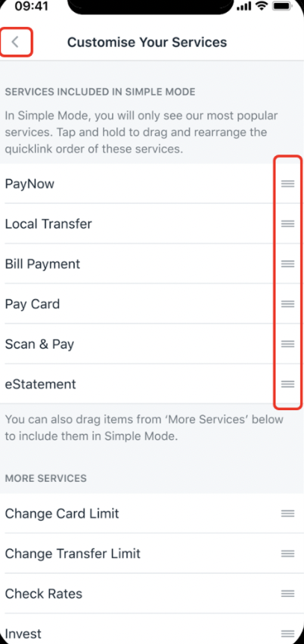Tap the Bill Payment reorder handle
This screenshot has height=644, width=304.
coord(288,264)
